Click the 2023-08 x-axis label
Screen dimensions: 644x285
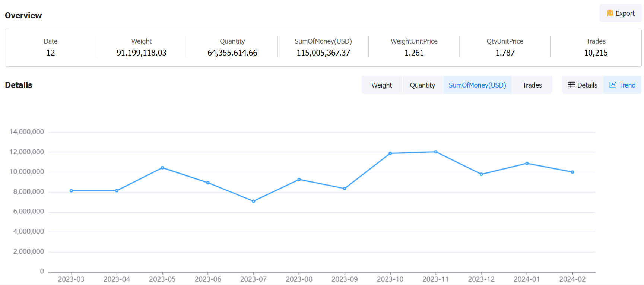point(299,279)
